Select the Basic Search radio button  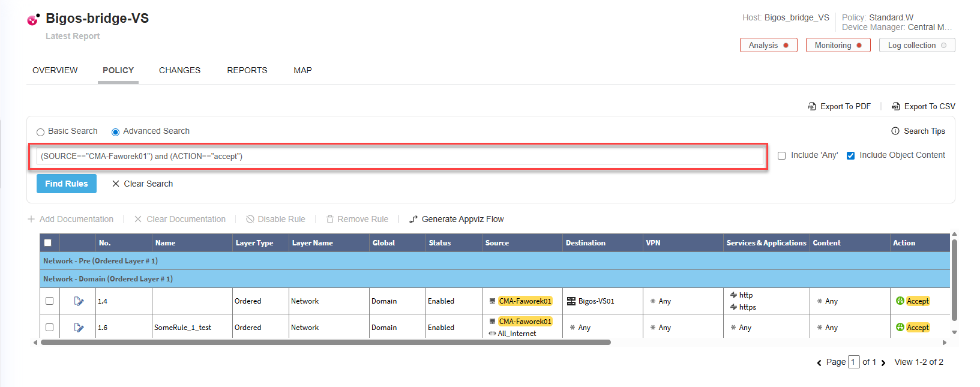(41, 132)
